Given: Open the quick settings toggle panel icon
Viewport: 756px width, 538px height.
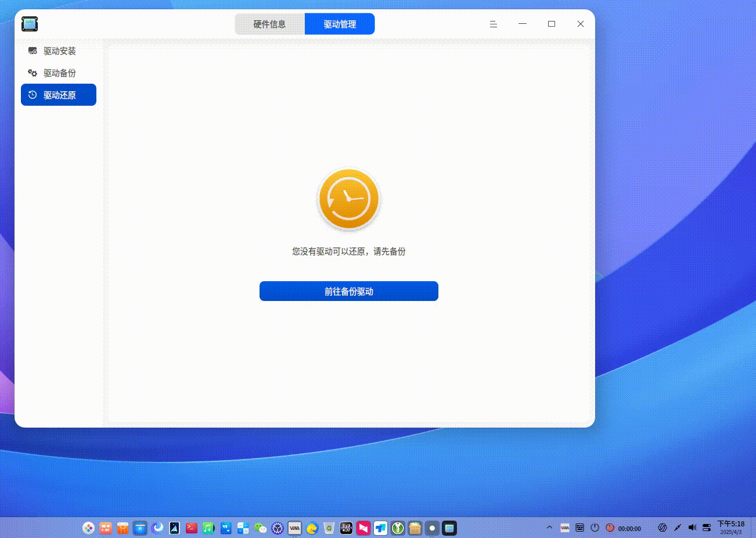Looking at the screenshot, I should (707, 528).
